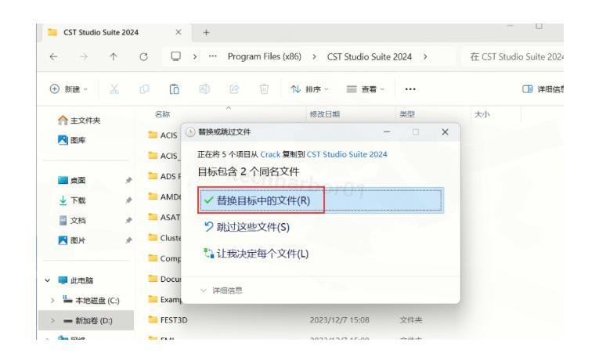Toggle the Details pane (详细信息) button

click(543, 89)
